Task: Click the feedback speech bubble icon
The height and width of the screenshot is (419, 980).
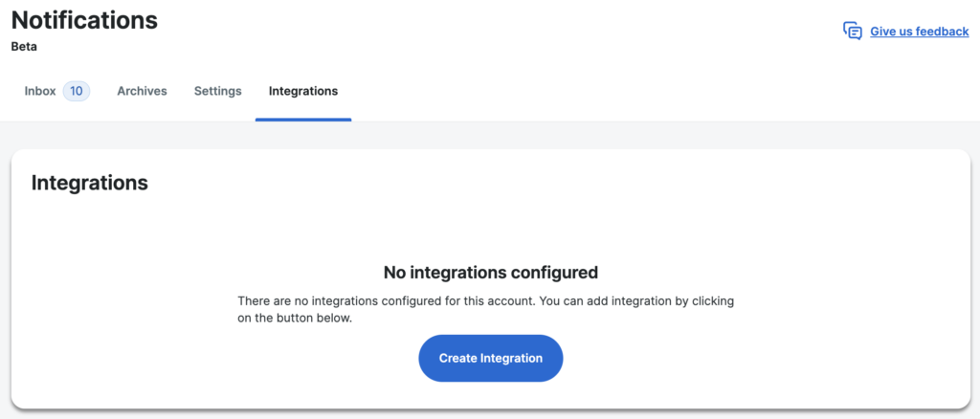Action: (852, 31)
